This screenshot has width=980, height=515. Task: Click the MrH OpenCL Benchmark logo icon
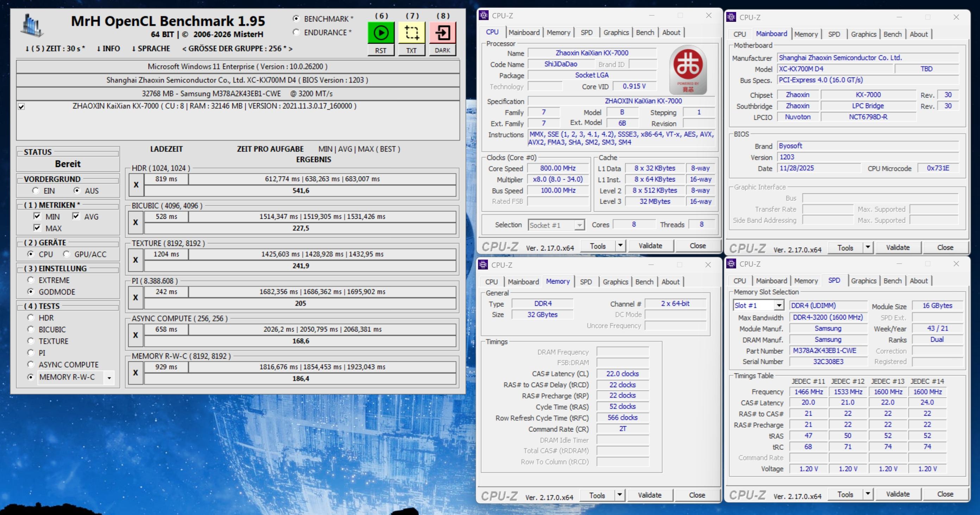[x=32, y=25]
